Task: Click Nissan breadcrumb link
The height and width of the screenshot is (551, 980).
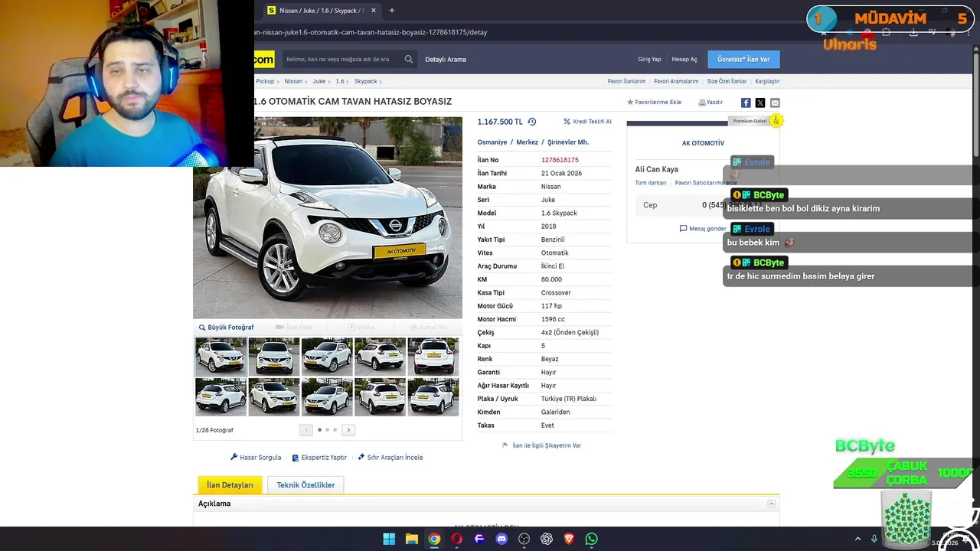Action: [293, 81]
